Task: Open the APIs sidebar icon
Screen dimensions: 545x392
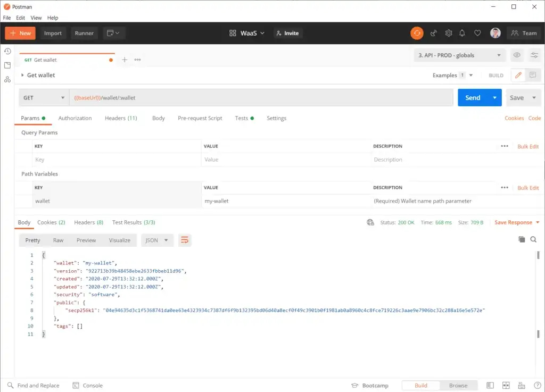Action: [x=7, y=79]
